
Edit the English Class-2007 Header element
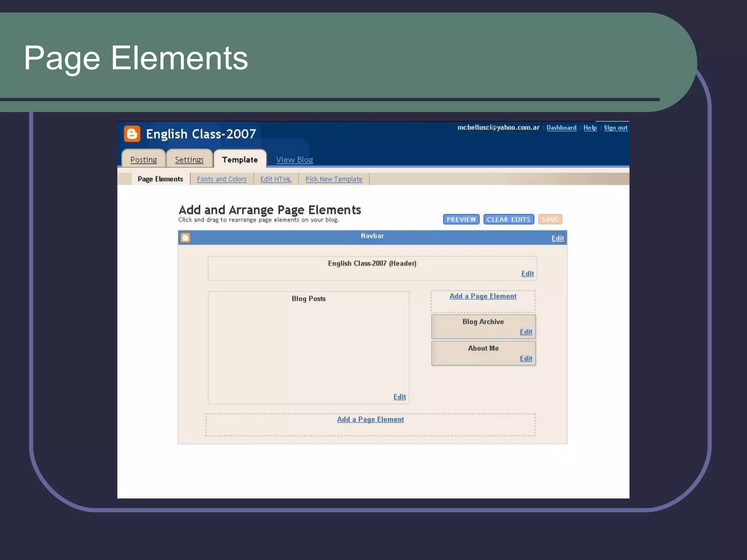527,274
